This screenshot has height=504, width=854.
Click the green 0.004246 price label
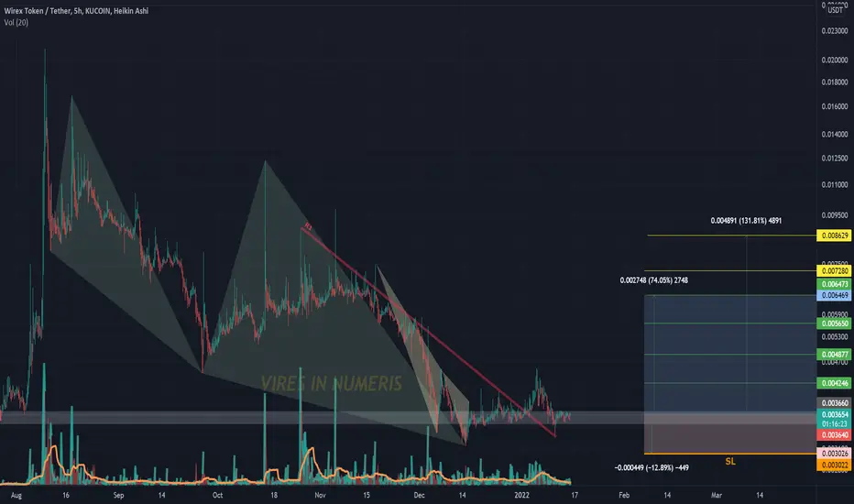click(x=835, y=383)
